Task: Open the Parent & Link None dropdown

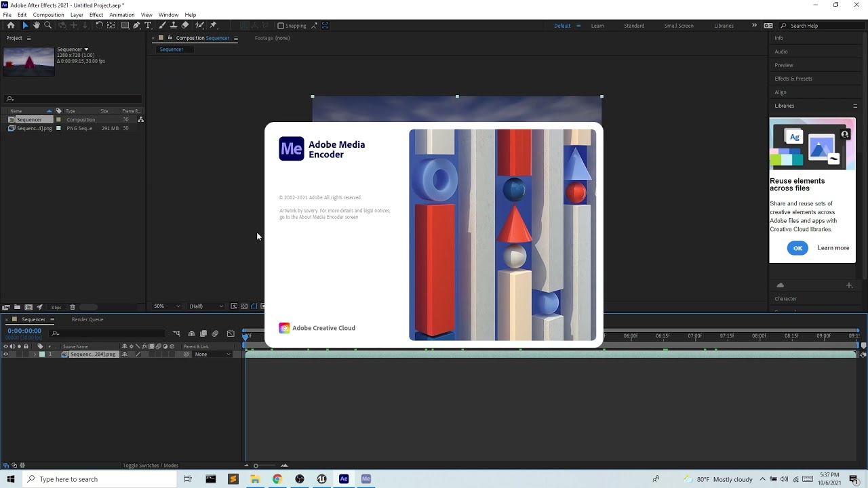Action: coord(212,354)
